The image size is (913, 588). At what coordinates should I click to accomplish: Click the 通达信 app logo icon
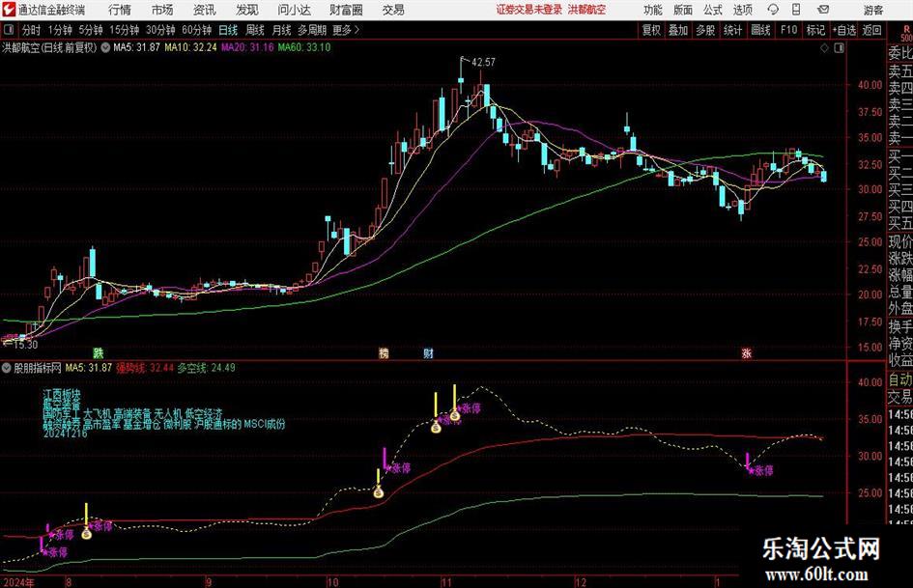(x=8, y=10)
